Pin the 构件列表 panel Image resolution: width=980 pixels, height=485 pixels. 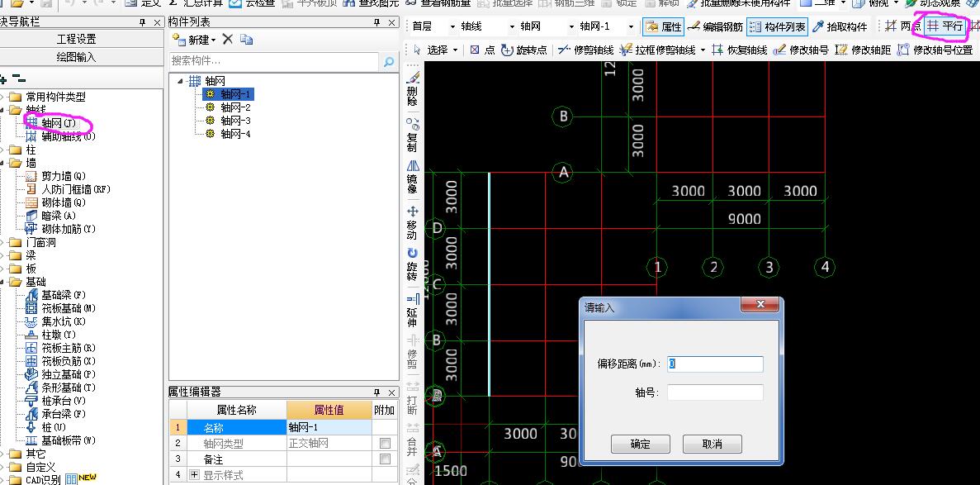pos(376,22)
